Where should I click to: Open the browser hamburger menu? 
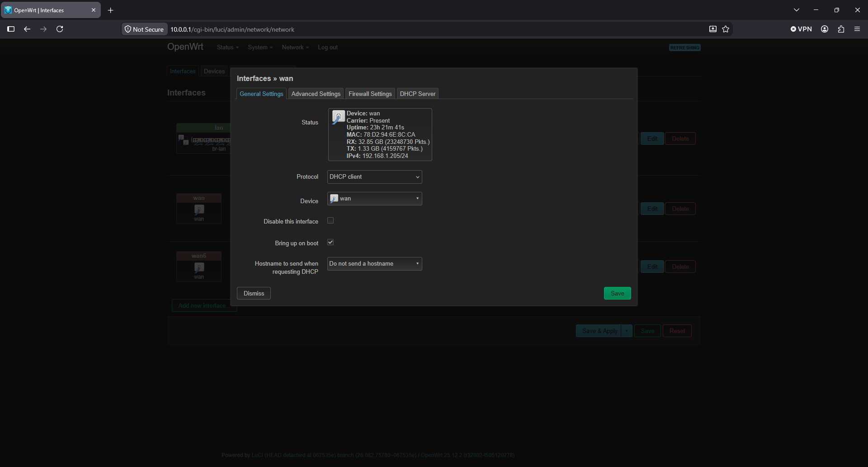pos(857,29)
